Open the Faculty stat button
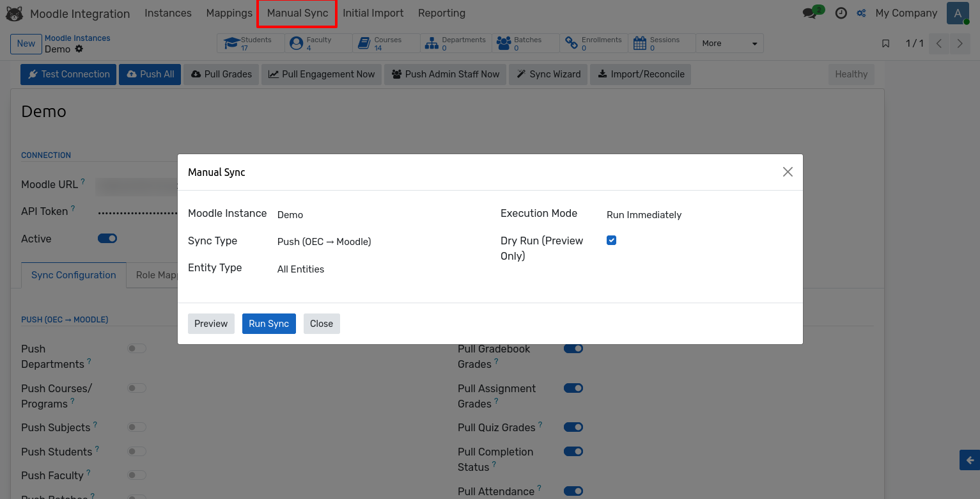 tap(318, 44)
